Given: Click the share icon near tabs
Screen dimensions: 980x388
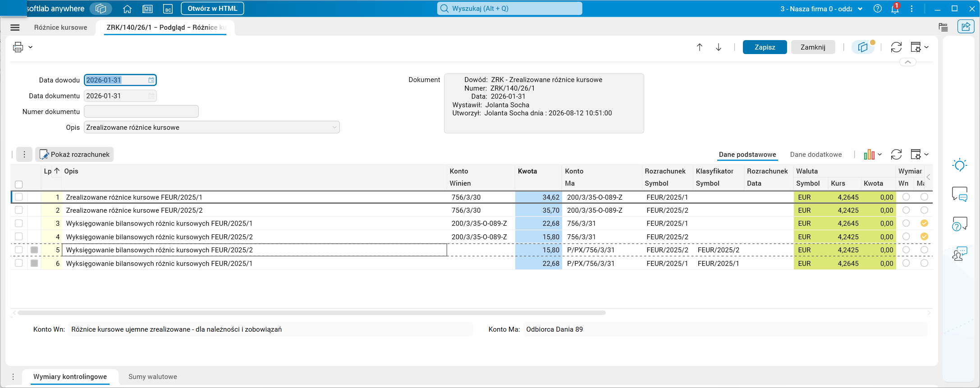Looking at the screenshot, I should [x=966, y=27].
